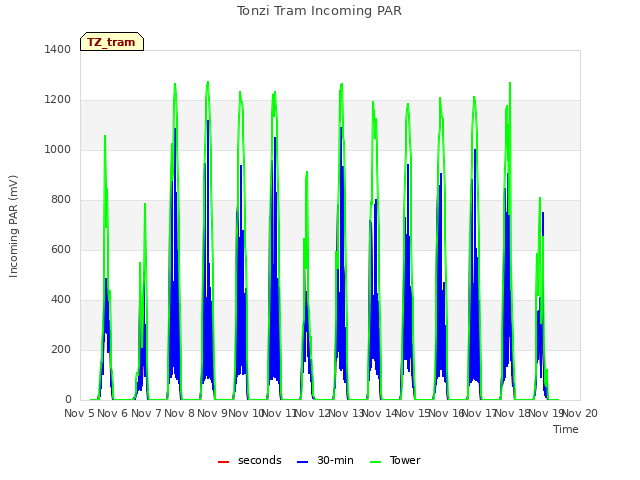The width and height of the screenshot is (640, 480).
Task: Click the Tower legend label
Action: 405,460
